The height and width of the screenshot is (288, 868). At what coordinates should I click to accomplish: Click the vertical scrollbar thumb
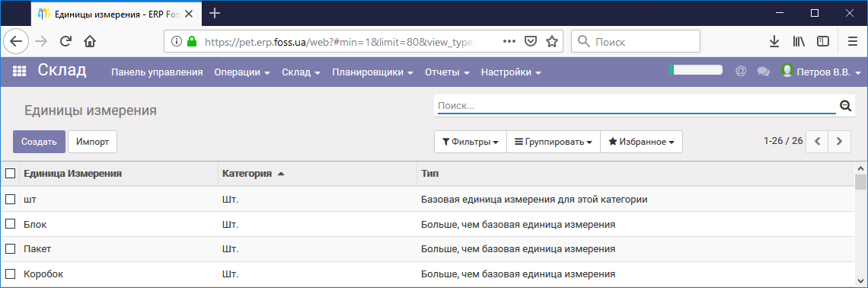[860, 182]
